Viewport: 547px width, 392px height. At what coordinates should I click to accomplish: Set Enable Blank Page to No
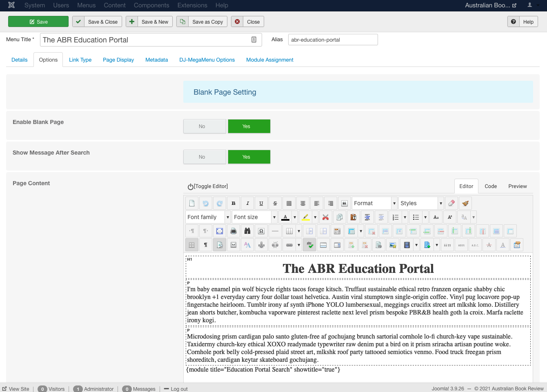[x=205, y=126]
